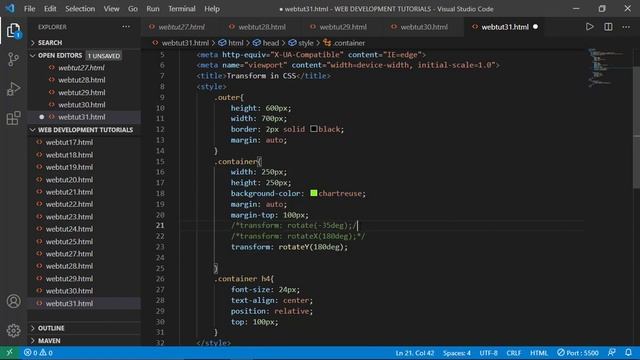This screenshot has width=640, height=360.
Task: Open the Manage settings gear
Action: point(13,330)
